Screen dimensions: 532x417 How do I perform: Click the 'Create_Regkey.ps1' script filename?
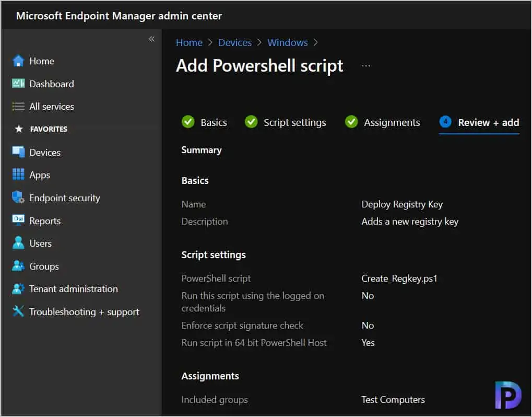[x=399, y=279]
